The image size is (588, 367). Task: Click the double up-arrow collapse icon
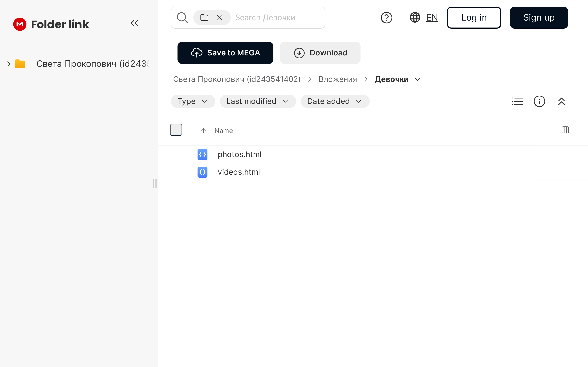561,101
